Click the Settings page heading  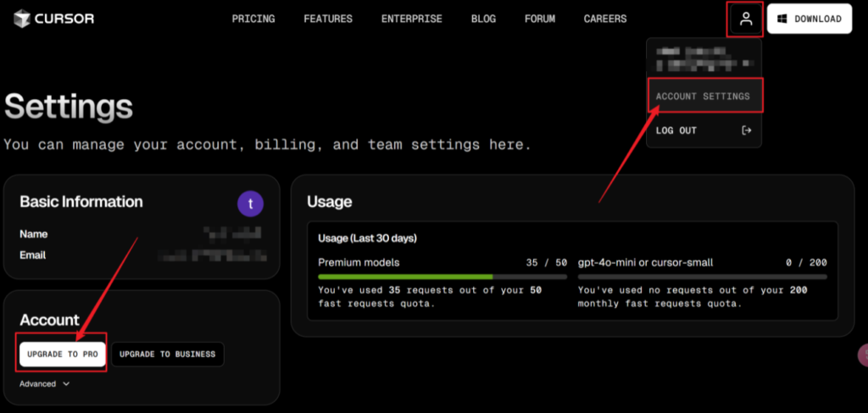(69, 107)
